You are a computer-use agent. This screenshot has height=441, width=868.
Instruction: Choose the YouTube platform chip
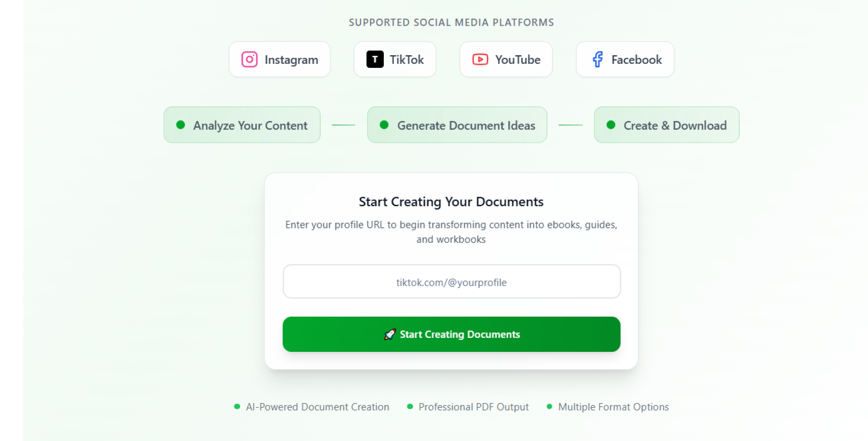click(506, 59)
